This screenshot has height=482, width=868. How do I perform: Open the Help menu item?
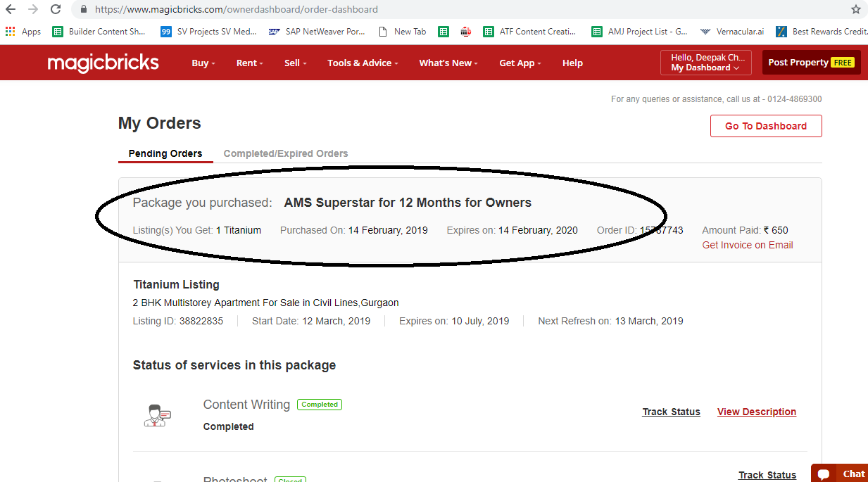point(572,63)
